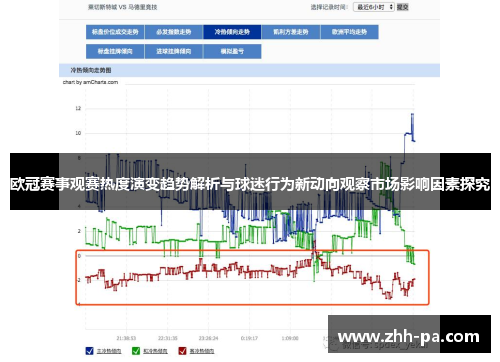500x362 pixels.
Task: Click the 23:26:24 time axis label
Action: point(208,338)
